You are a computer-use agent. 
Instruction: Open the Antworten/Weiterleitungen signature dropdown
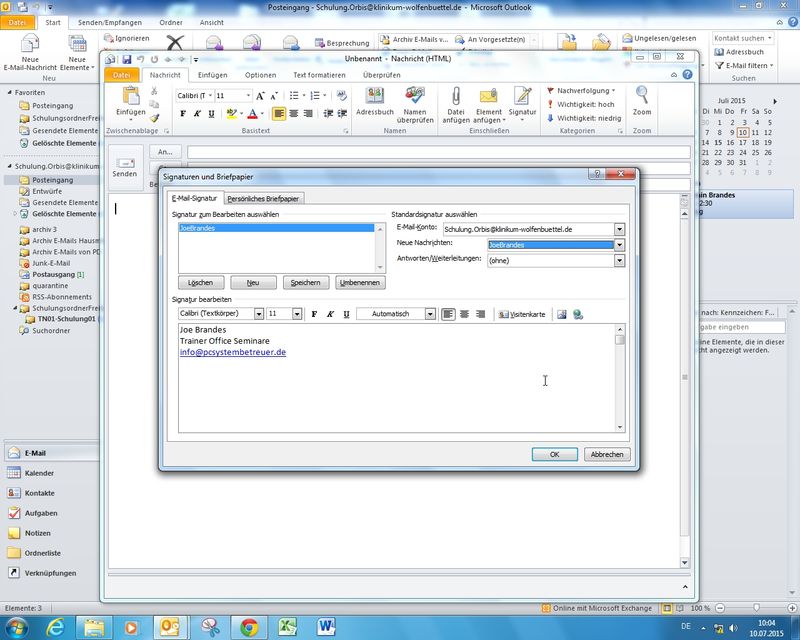(x=619, y=260)
